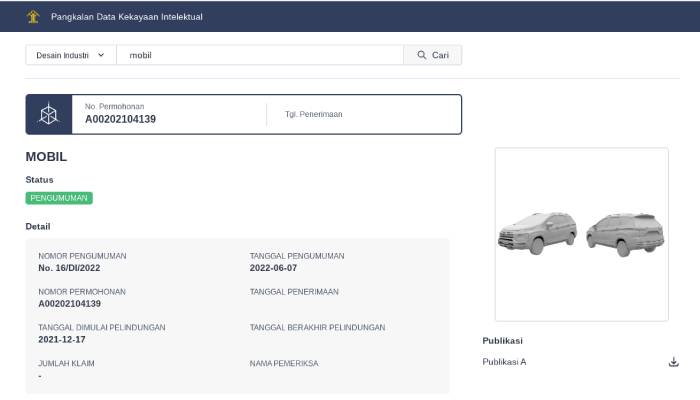Click the Tanggal Berakhir Pelindungan label

pos(317,327)
